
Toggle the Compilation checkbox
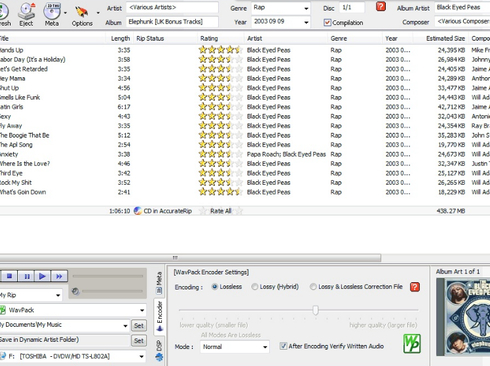[x=327, y=23]
